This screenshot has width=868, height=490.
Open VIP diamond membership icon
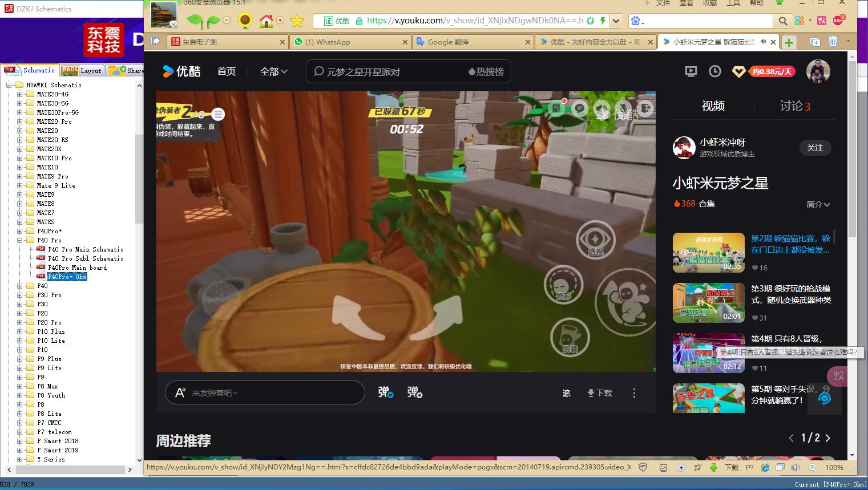738,72
